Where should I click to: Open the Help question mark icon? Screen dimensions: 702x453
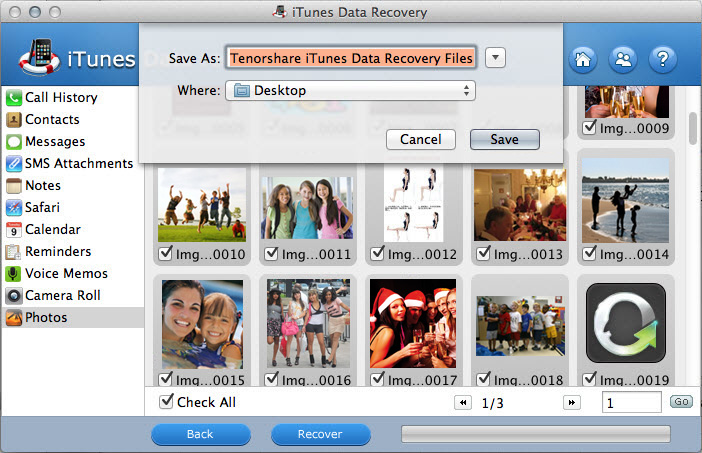(x=663, y=59)
